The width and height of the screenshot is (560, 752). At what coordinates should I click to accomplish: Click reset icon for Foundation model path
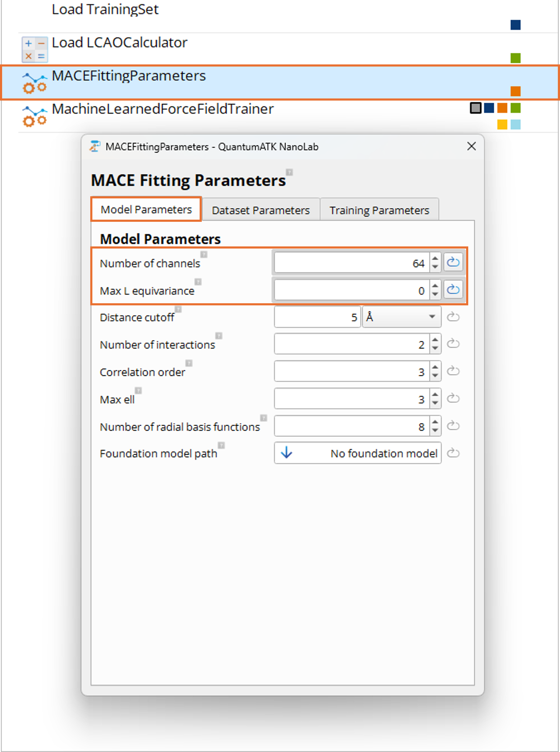click(453, 453)
